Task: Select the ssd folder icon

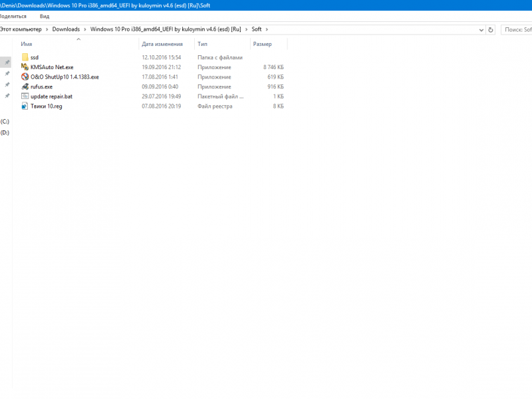Action: tap(25, 57)
